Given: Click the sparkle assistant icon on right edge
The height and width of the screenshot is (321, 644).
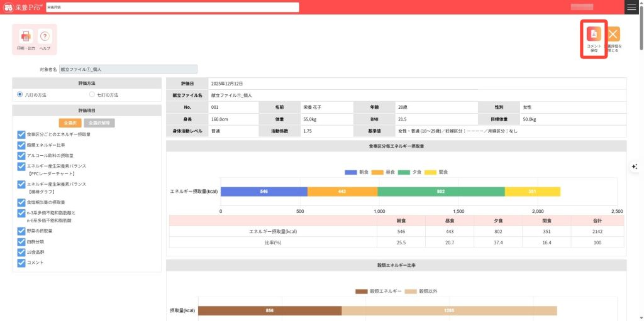Looking at the screenshot, I should [x=635, y=166].
